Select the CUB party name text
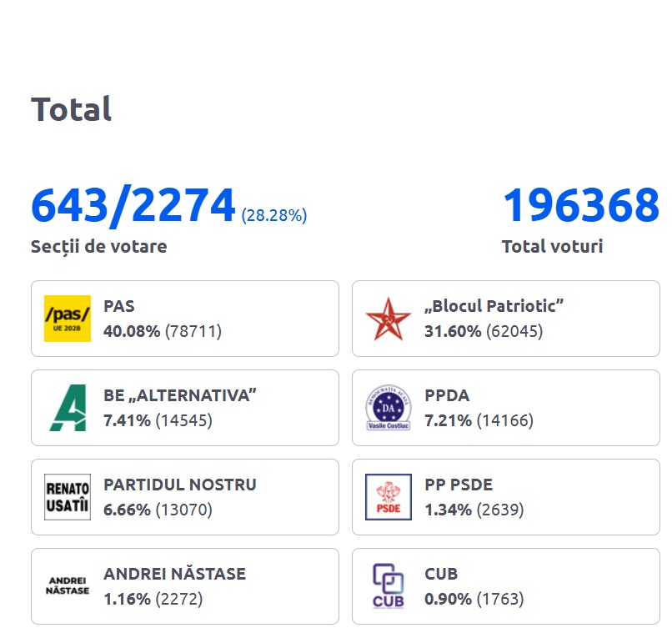Viewport: 672px width, 633px height. (441, 574)
